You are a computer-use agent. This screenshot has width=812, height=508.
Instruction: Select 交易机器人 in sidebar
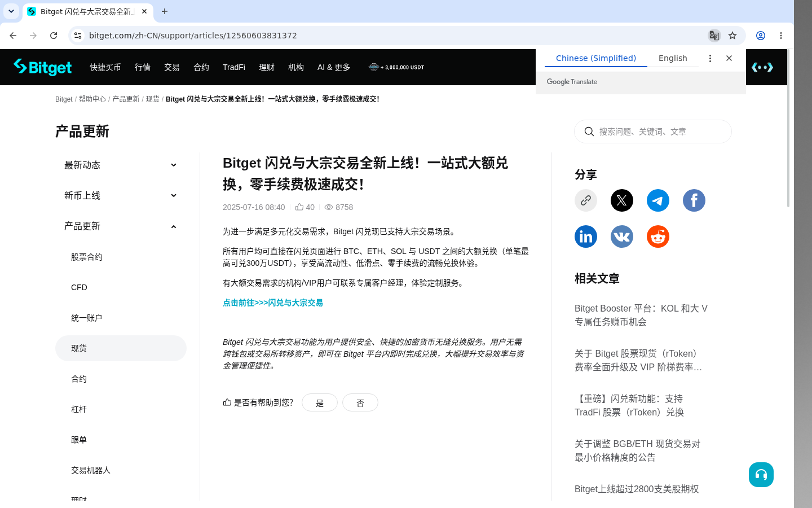[x=121, y=470]
